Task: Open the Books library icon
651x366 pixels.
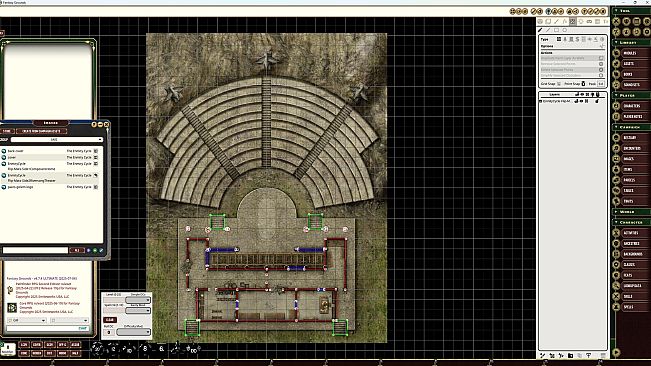Action: 617,74
